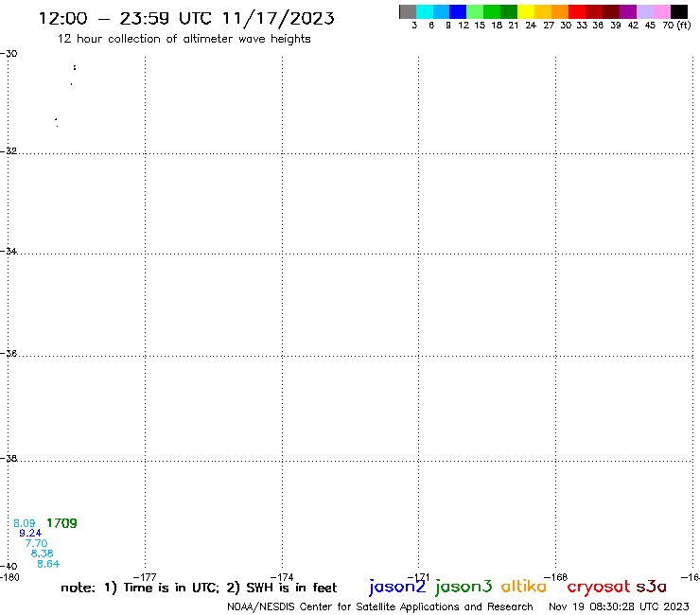Click the '12 hour collection' subtitle
This screenshot has height=615, width=700.
click(184, 39)
